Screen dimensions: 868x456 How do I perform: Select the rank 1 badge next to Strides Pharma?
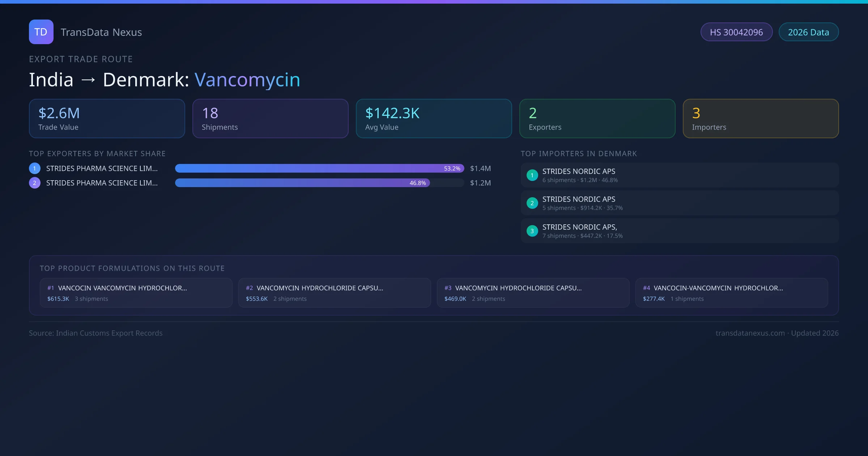(34, 168)
